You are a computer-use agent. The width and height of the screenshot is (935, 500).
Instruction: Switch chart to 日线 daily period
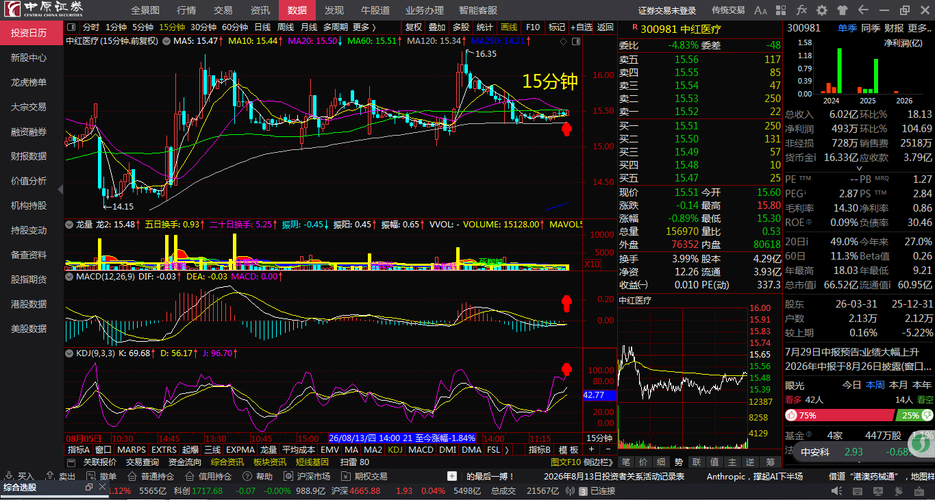(x=262, y=27)
